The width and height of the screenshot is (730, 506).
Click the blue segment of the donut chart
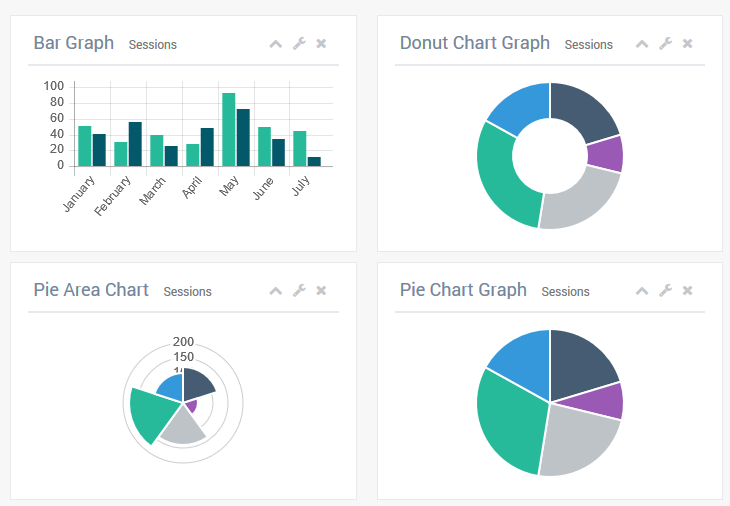(x=516, y=107)
